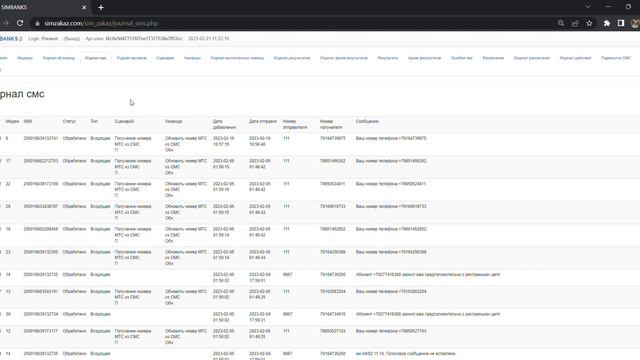Click recipient number 79160919733
Viewport: 640px width, 360px height.
coord(333,207)
